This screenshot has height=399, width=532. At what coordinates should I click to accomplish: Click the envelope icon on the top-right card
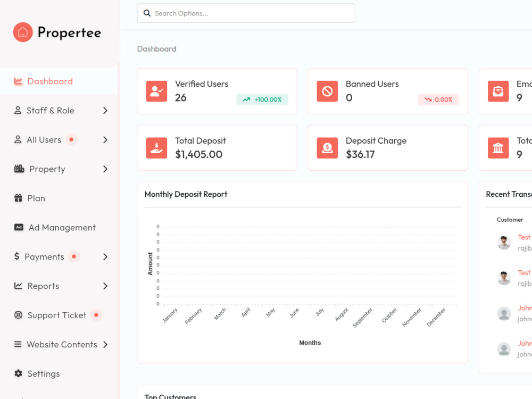pyautogui.click(x=498, y=91)
